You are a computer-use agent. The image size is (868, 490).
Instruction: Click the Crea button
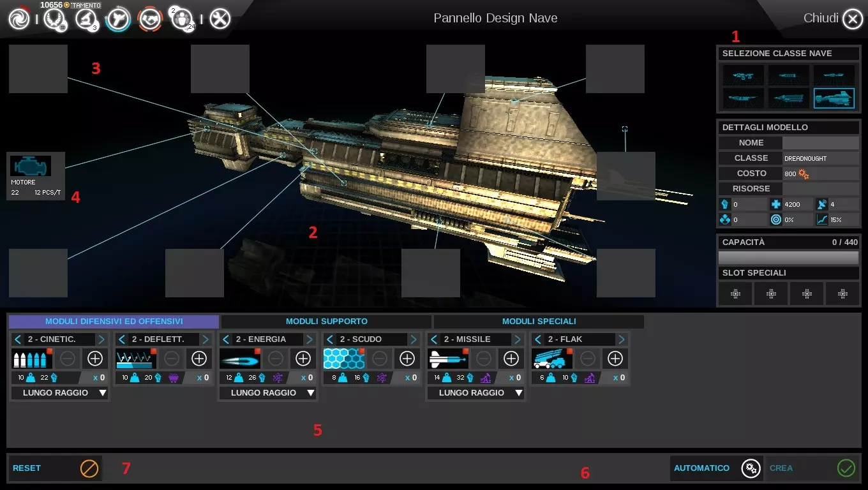[812, 468]
